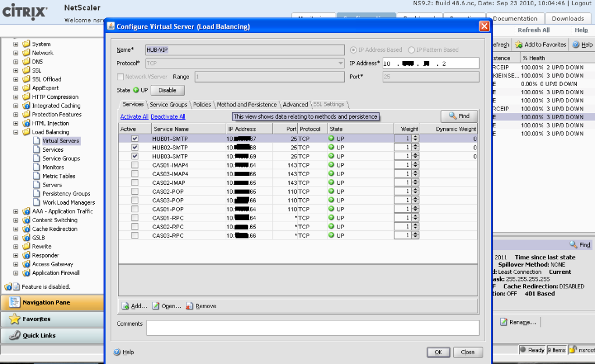The width and height of the screenshot is (595, 364).
Task: Check Active for CAS03-RPC service
Action: (135, 235)
